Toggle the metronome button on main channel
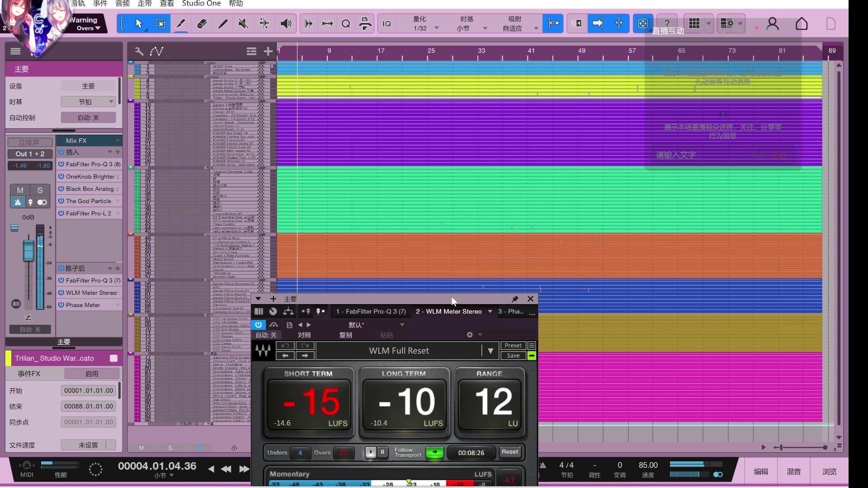 [x=17, y=202]
